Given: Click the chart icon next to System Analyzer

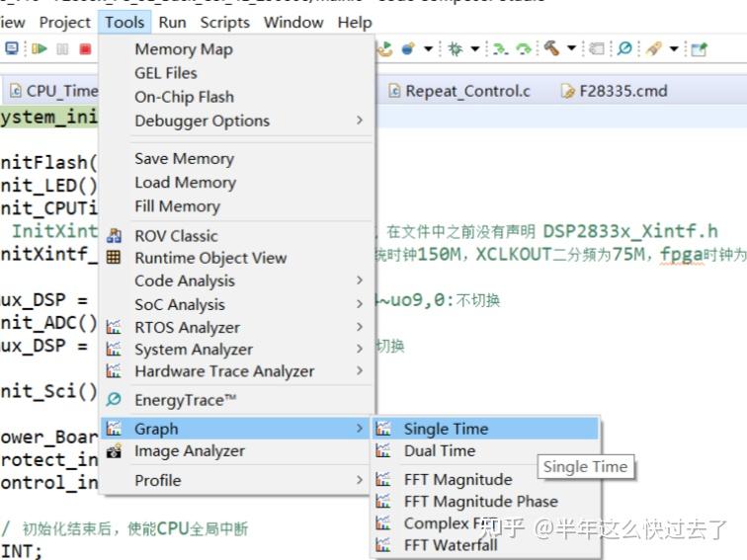Looking at the screenshot, I should [114, 349].
